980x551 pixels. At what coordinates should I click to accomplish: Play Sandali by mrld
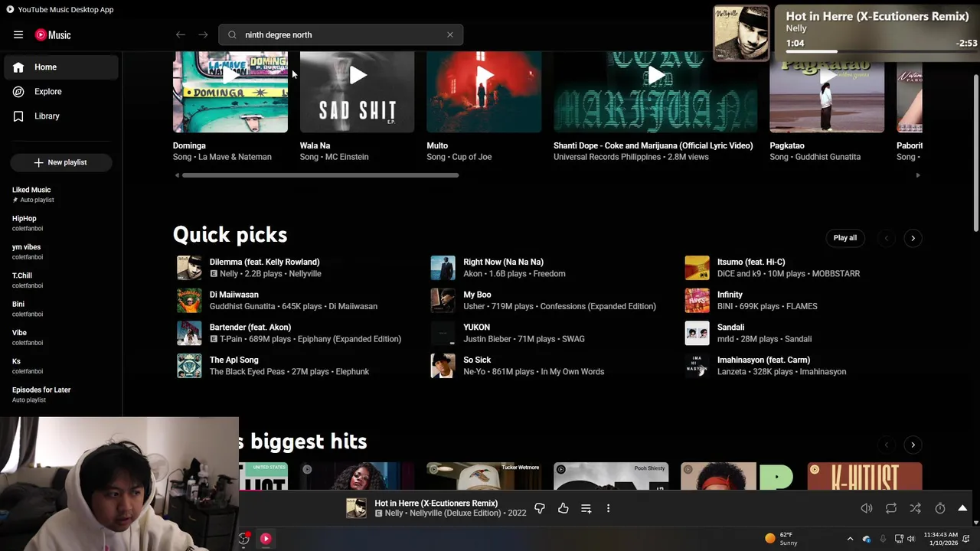[x=730, y=328]
